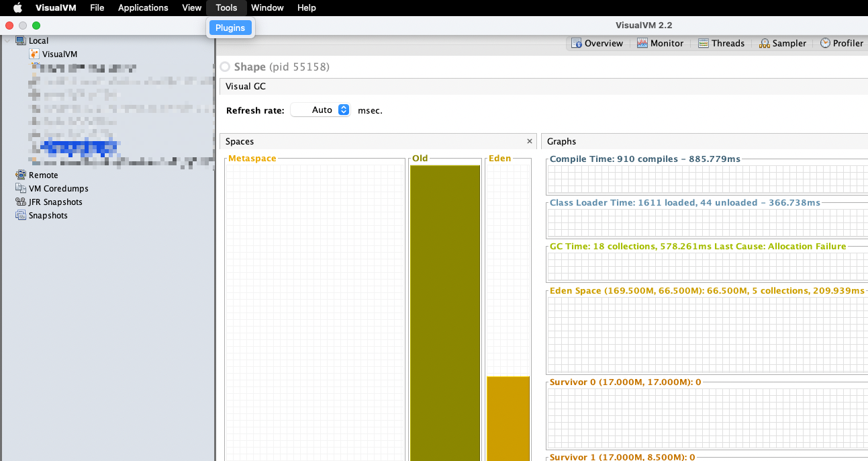Open the Tools menu
868x461 pixels.
click(x=226, y=7)
